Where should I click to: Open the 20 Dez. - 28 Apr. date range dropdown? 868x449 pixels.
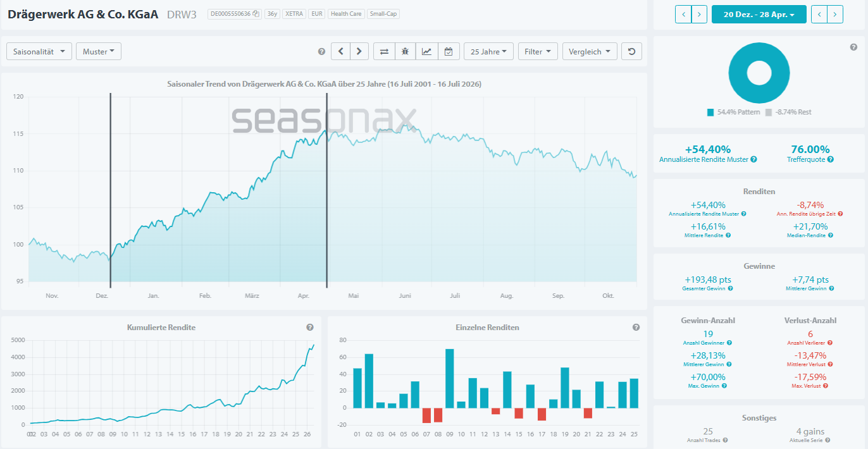(759, 14)
